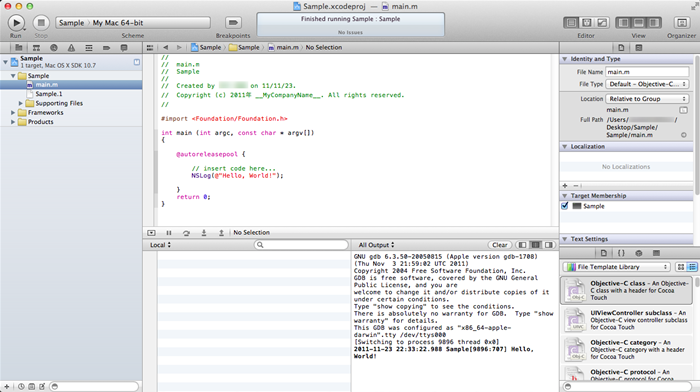Switch library to icon grid view
Image resolution: width=700 pixels, height=392 pixels.
click(680, 267)
